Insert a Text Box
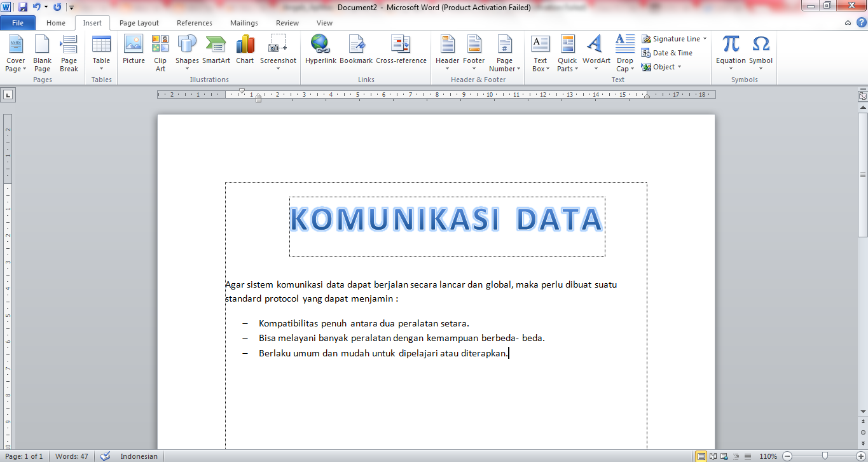 (x=540, y=53)
